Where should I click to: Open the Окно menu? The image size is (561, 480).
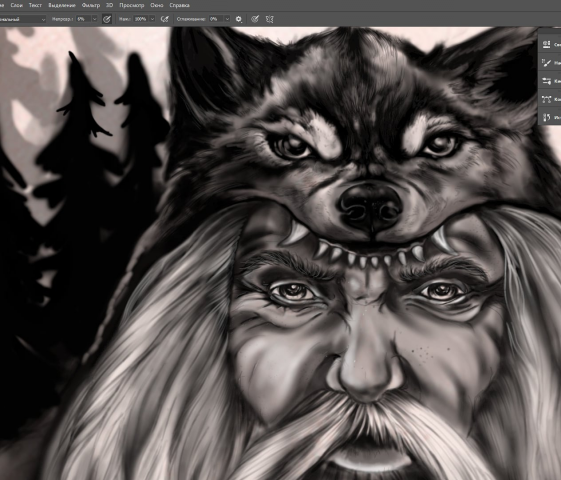pos(157,5)
